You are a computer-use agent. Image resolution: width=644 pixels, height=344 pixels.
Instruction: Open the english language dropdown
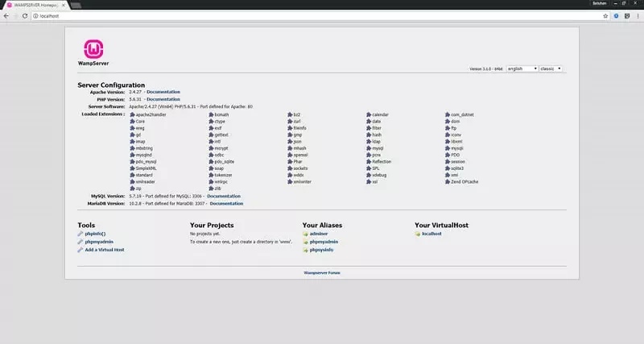coord(521,68)
